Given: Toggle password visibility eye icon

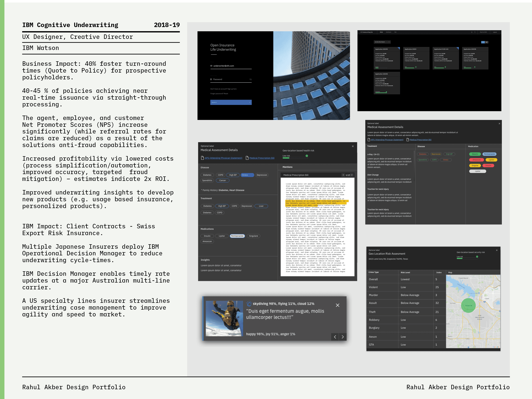Looking at the screenshot, I should point(250,79).
